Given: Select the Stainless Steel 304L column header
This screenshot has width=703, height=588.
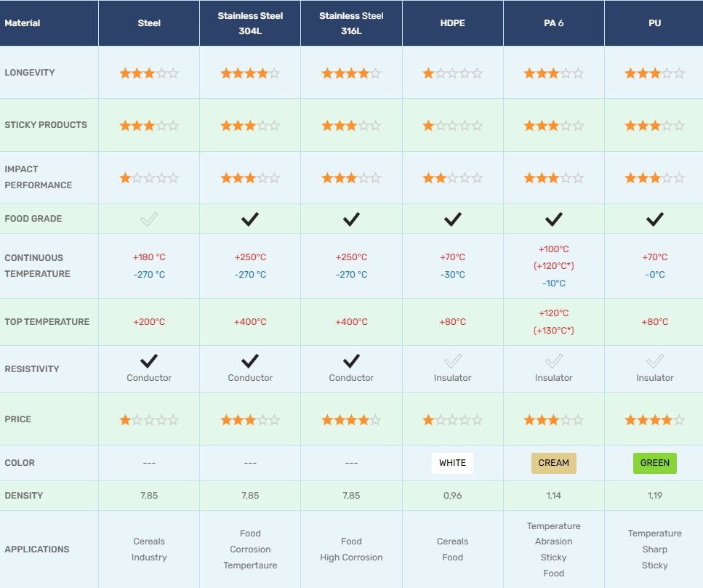Looking at the screenshot, I should (x=250, y=23).
